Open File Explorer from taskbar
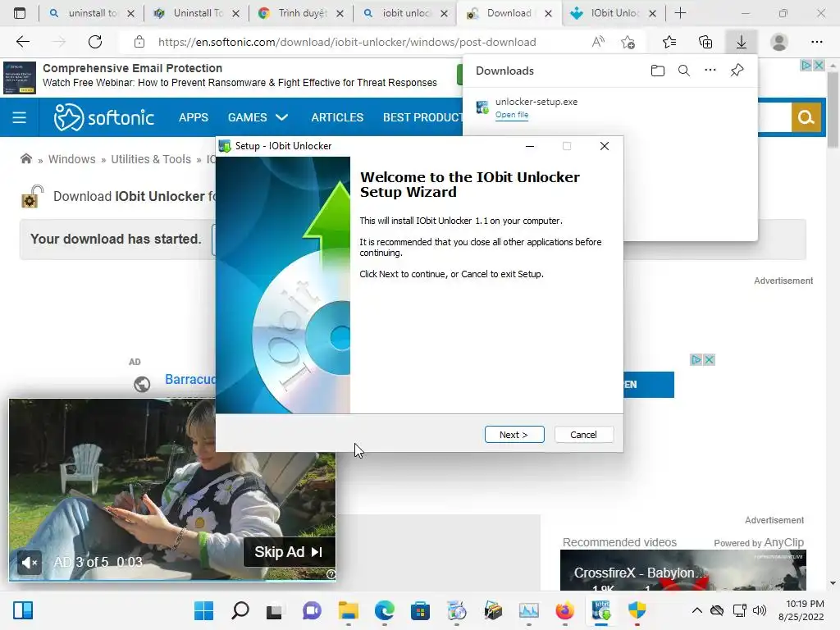This screenshot has height=630, width=840. pos(348,610)
